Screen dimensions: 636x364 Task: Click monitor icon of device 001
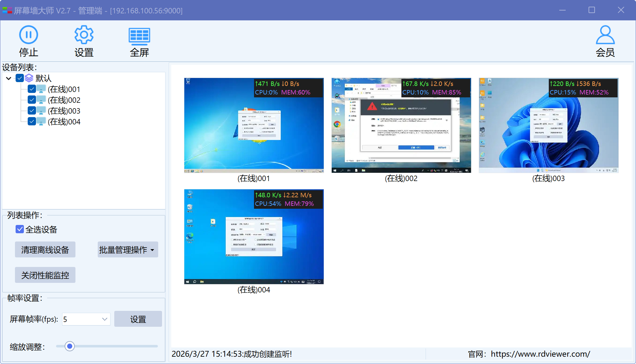(x=41, y=89)
